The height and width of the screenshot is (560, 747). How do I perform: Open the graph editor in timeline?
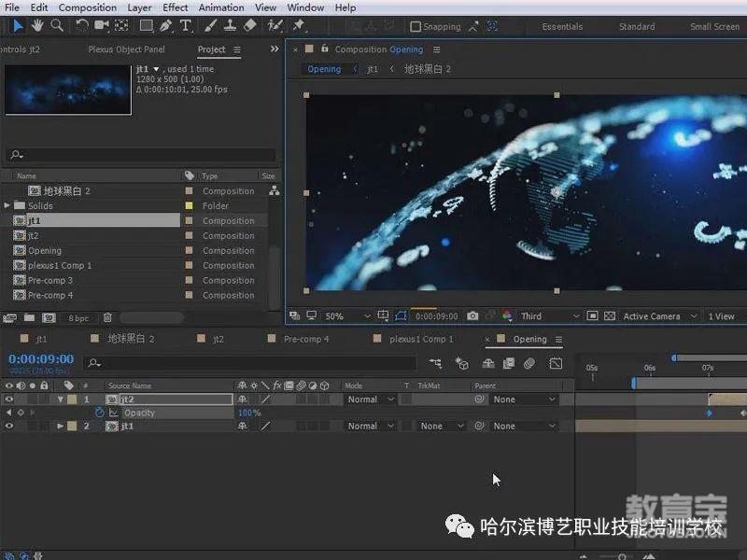(x=556, y=363)
